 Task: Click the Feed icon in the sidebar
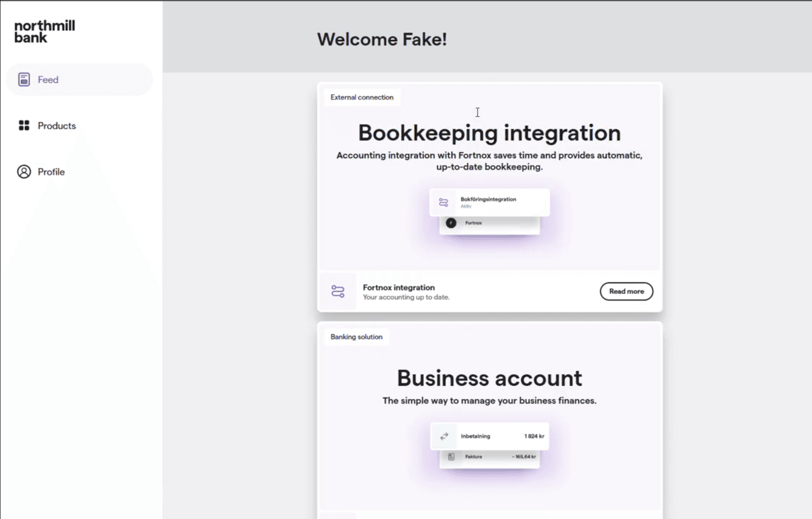point(24,79)
